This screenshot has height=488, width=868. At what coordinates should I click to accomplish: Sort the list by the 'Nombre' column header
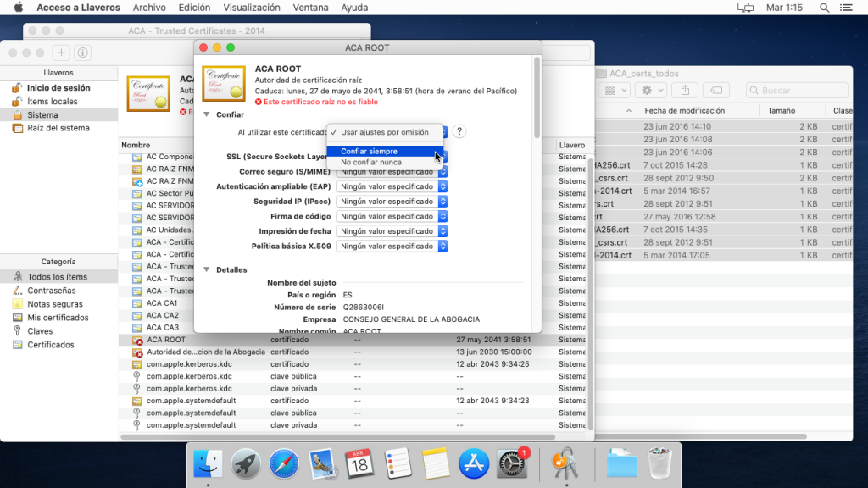pos(136,145)
